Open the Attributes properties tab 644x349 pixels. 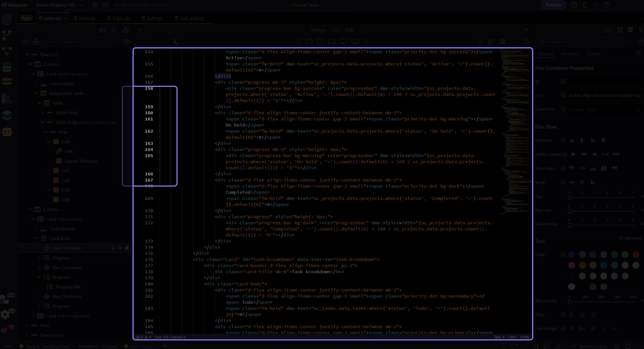(570, 54)
